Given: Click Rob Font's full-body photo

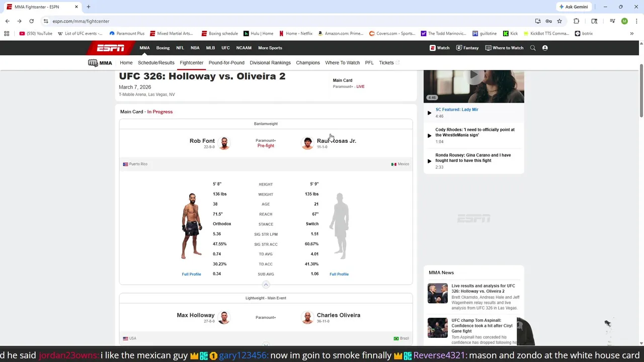Looking at the screenshot, I should pyautogui.click(x=192, y=226).
